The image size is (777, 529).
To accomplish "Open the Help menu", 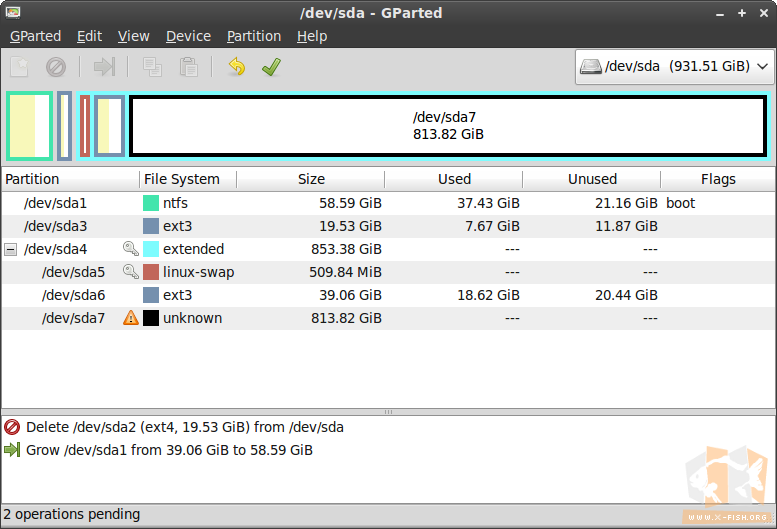I will click(x=312, y=36).
